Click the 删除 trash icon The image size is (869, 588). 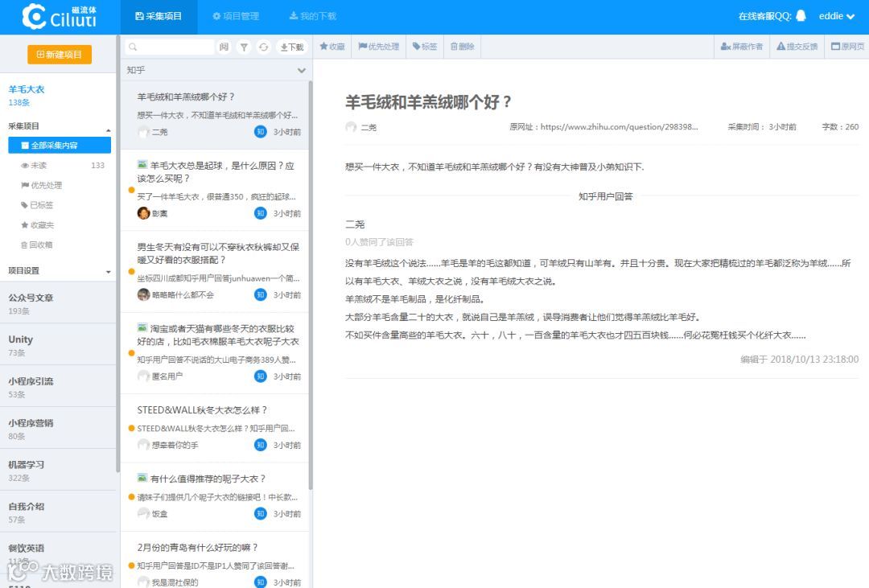463,47
